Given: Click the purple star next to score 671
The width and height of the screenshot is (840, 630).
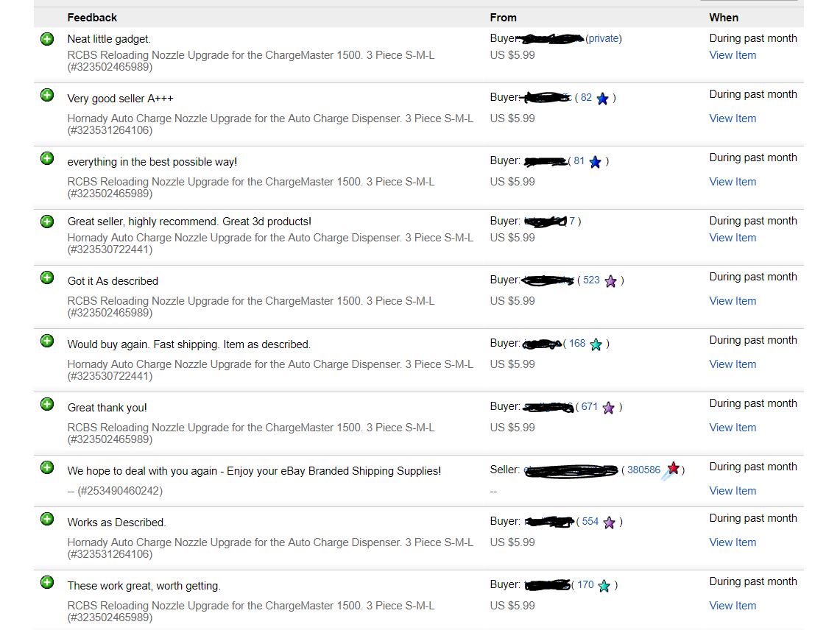Looking at the screenshot, I should [609, 408].
